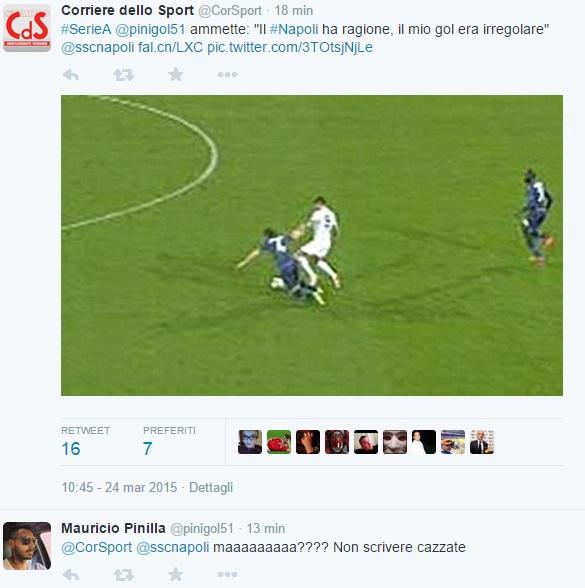Retweet the Corriere dello Sport tweet
The height and width of the screenshot is (588, 585).
[x=123, y=75]
